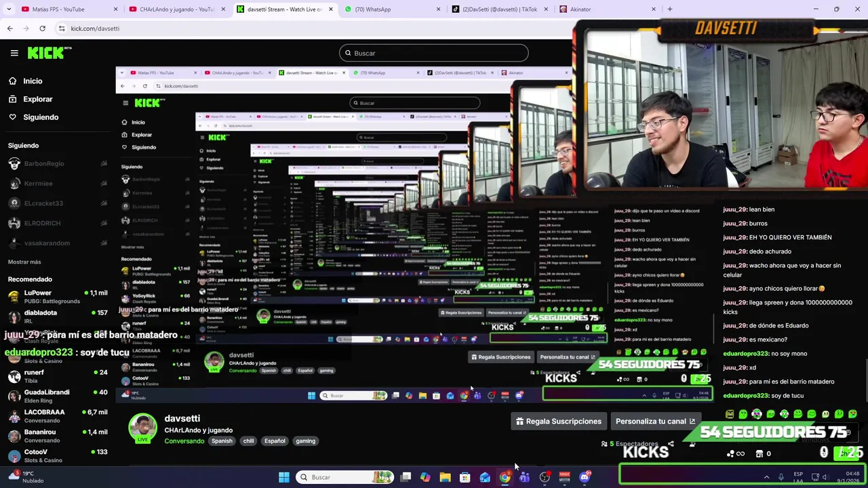The width and height of the screenshot is (868, 488).
Task: Open Voicemeeter from taskbar
Action: pyautogui.click(x=564, y=477)
